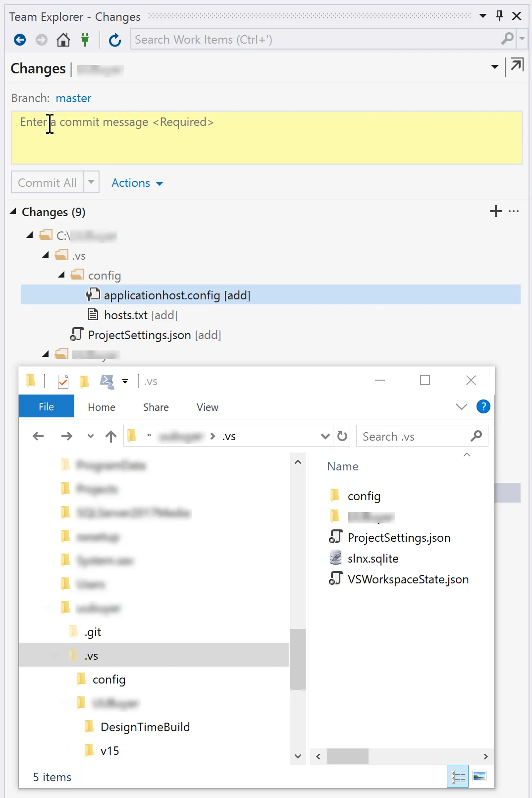This screenshot has height=798, width=532.
Task: Click the Team Explorer forward navigation arrow
Action: pos(42,40)
